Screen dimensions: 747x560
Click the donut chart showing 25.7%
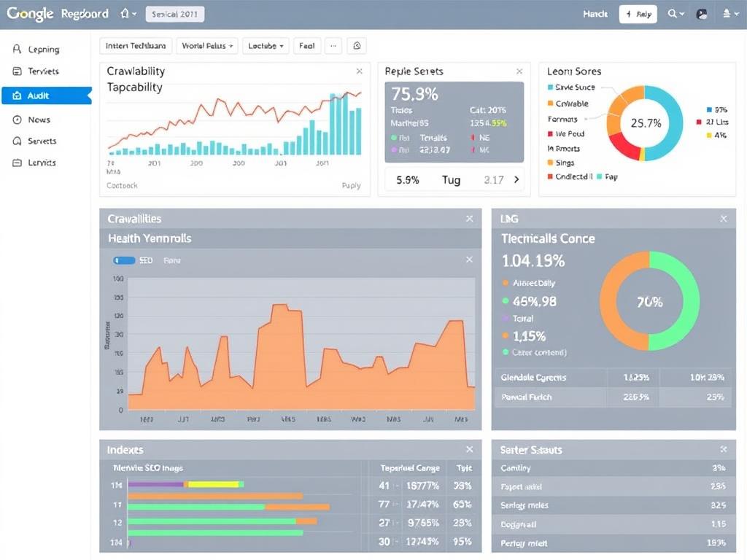tap(645, 123)
